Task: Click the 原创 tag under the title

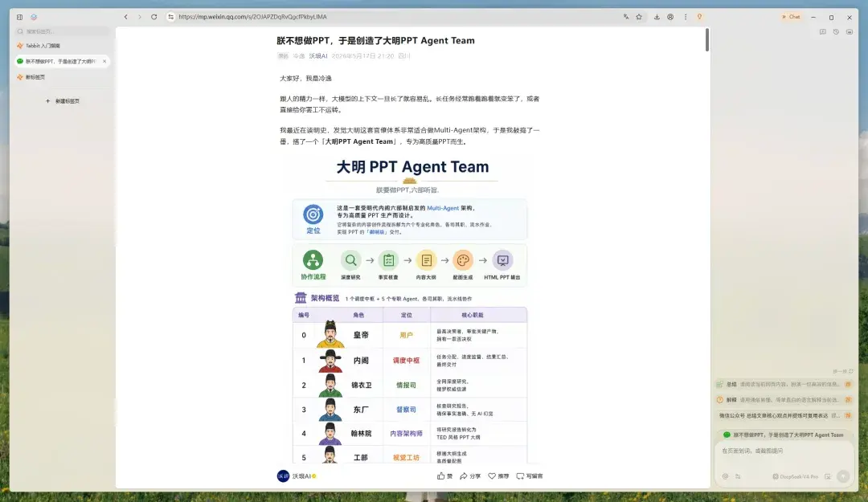Action: pos(283,56)
